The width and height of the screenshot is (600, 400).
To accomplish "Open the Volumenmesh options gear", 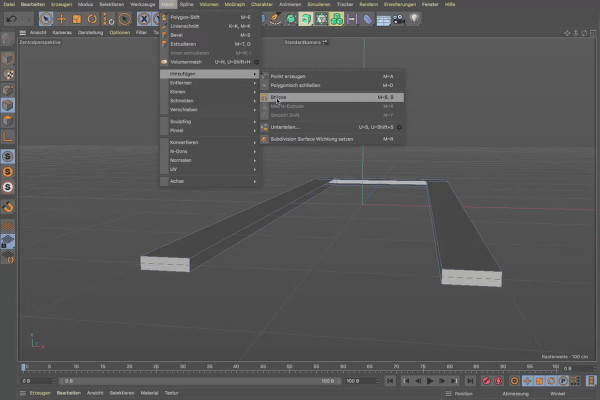I will [x=256, y=62].
